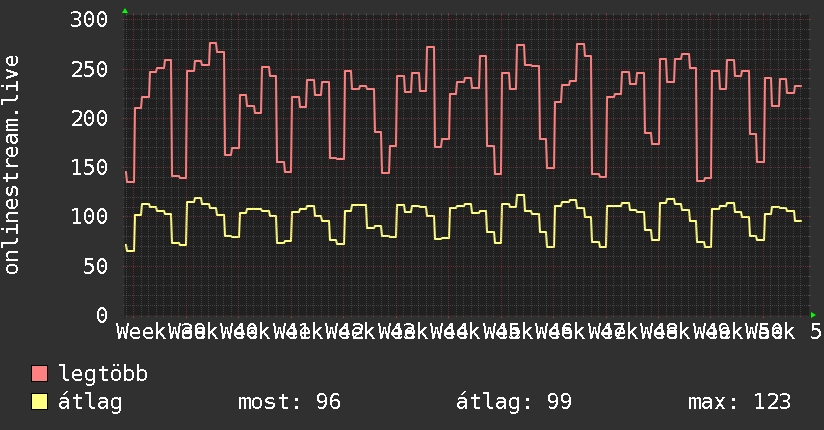Screen dimensions: 824x430
Task: Click the pink legtöbb legend color swatch
Action: [x=39, y=374]
